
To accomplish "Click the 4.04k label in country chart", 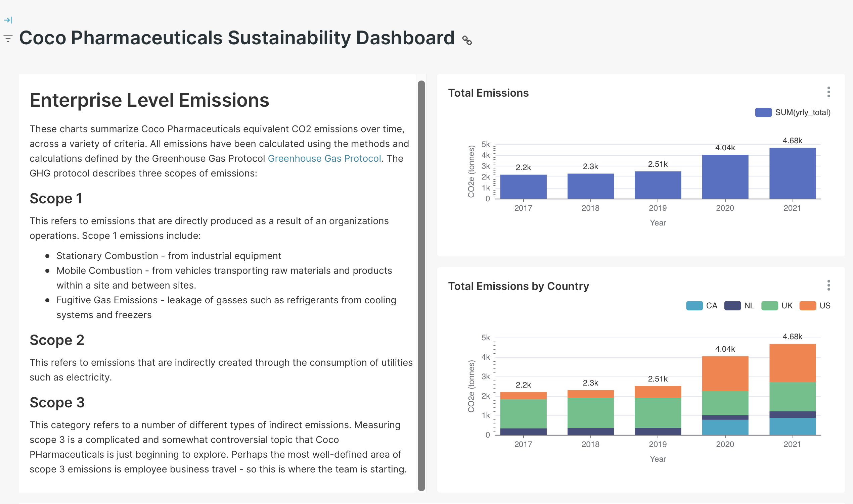I will [725, 349].
